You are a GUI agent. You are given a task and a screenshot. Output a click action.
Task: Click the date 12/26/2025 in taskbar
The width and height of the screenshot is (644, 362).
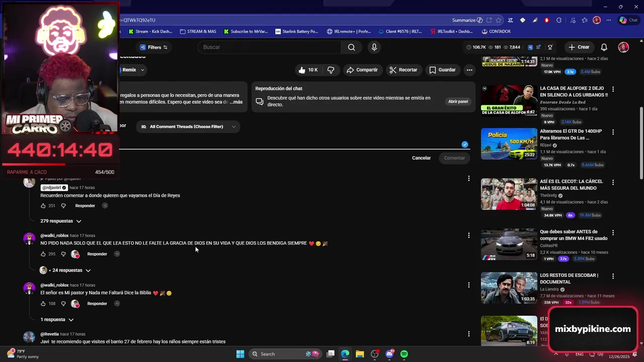pyautogui.click(x=619, y=356)
